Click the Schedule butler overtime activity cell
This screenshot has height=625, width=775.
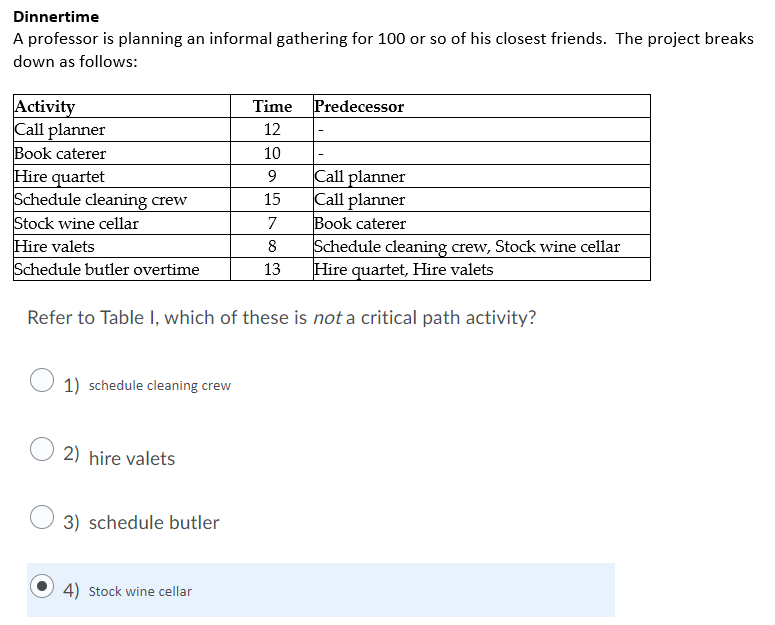[122, 269]
